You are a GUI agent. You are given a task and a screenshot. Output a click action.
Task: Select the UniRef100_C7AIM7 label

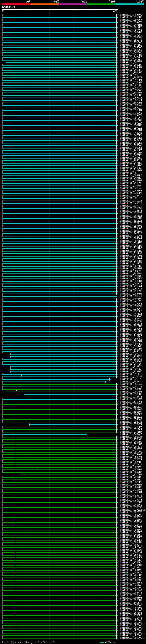(x=131, y=432)
